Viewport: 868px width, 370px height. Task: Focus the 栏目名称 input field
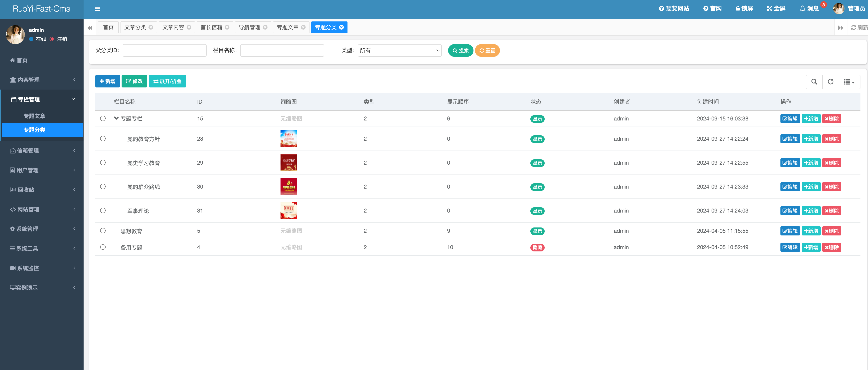[282, 51]
